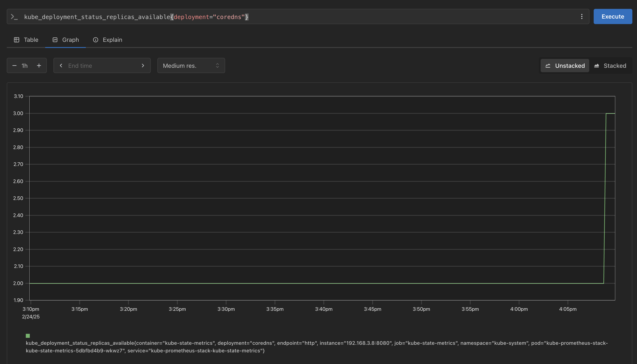Click the Table tab grid icon
This screenshot has height=364, width=637.
coord(16,40)
